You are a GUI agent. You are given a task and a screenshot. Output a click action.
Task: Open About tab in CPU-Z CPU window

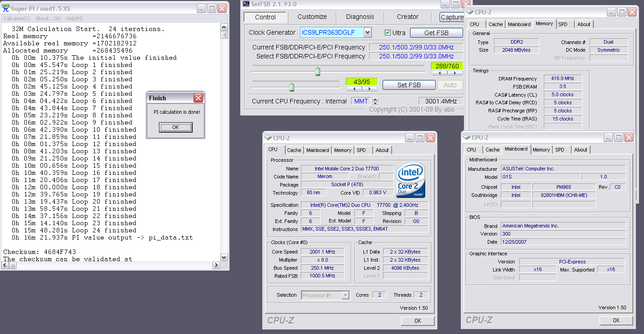click(382, 150)
